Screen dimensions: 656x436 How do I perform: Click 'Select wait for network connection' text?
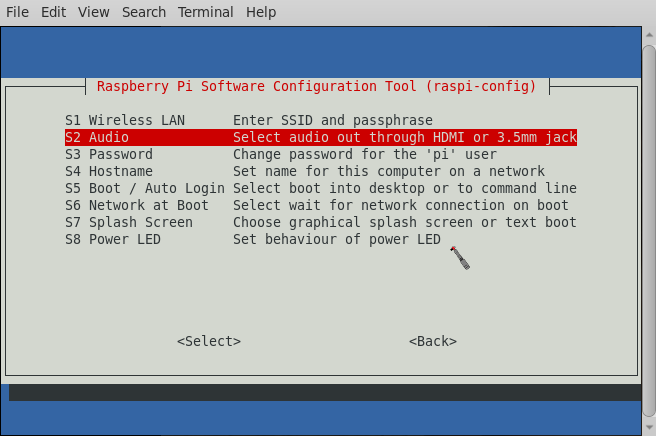401,205
